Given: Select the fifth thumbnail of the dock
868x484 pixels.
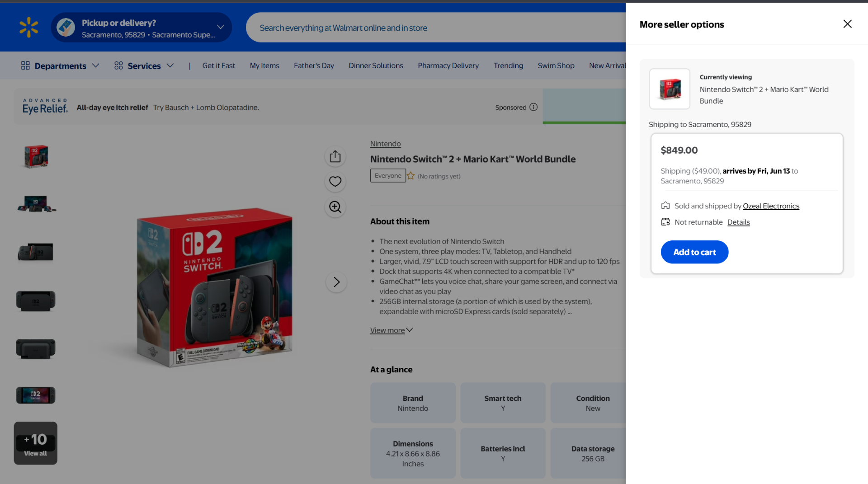Looking at the screenshot, I should [36, 348].
